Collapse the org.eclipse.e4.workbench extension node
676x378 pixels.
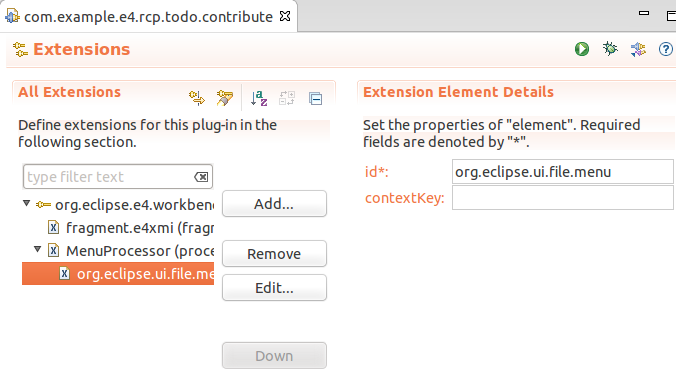point(27,203)
